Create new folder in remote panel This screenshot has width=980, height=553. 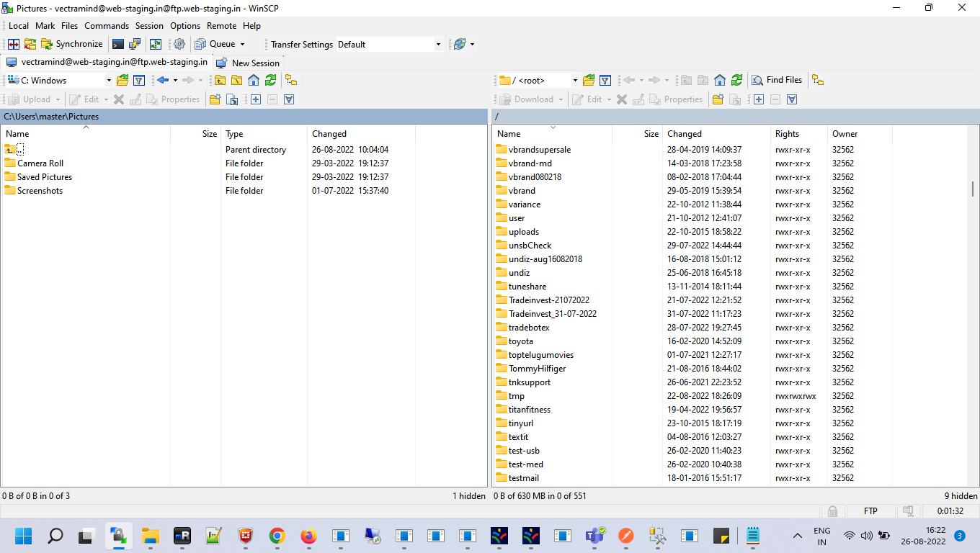[718, 99]
